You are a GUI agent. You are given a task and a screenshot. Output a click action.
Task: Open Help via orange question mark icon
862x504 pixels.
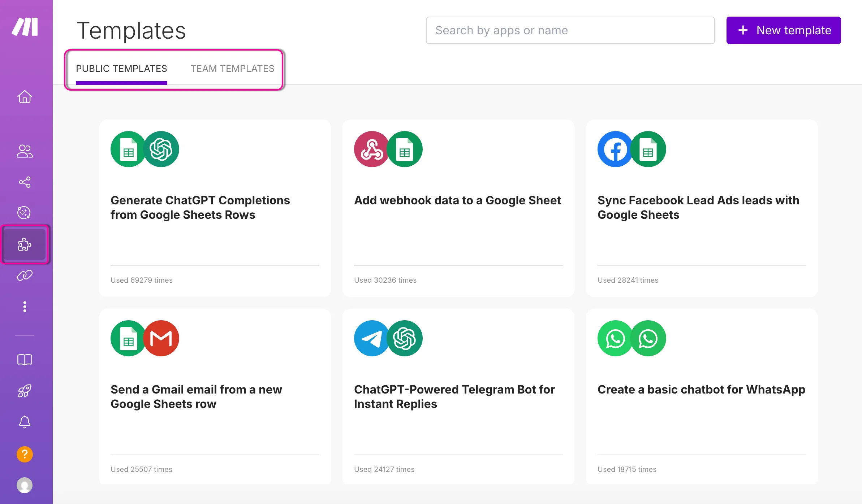(x=25, y=454)
